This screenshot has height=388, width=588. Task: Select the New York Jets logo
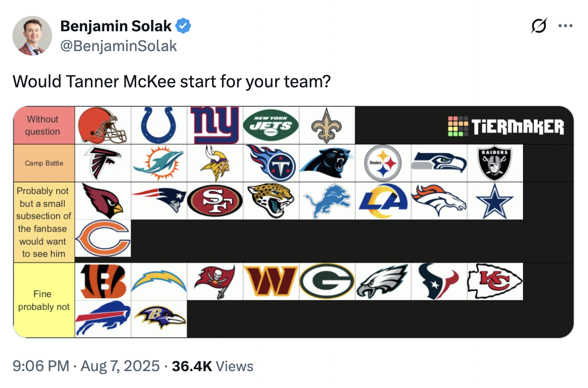coord(271,126)
